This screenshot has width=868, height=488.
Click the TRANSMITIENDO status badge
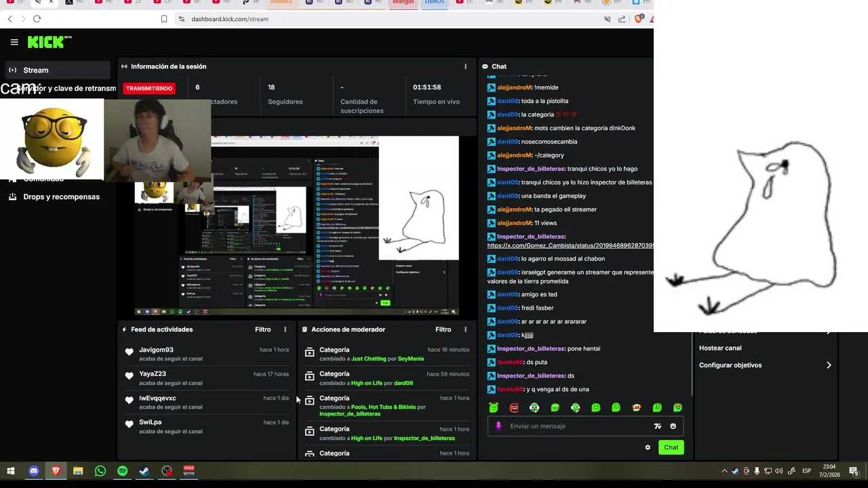click(149, 88)
